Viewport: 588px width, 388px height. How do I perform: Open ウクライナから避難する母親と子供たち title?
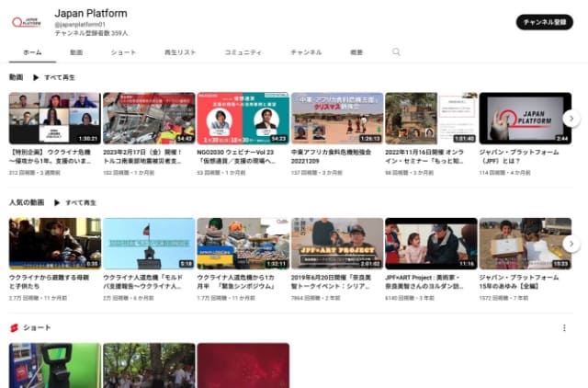49,282
